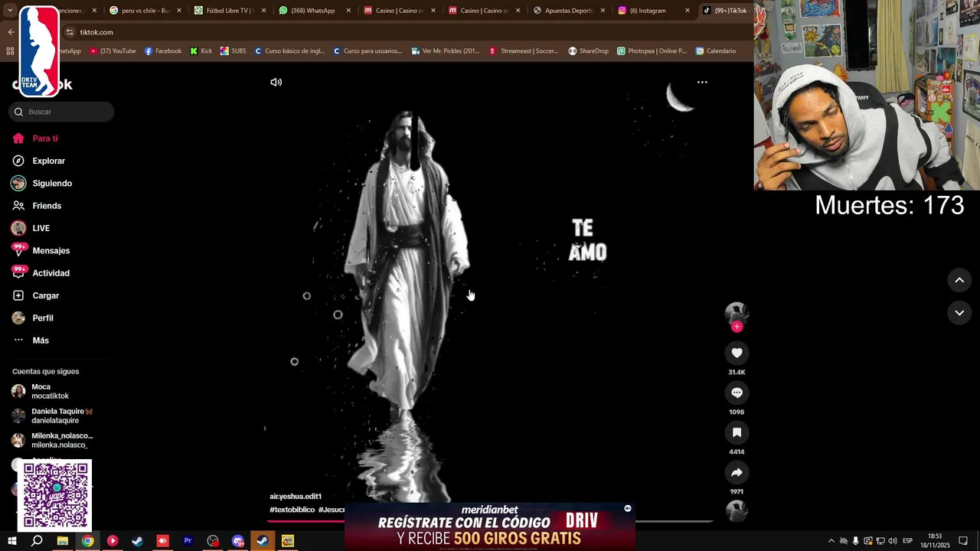The width and height of the screenshot is (980, 551).
Task: Click site info icon in address bar
Action: point(70,32)
